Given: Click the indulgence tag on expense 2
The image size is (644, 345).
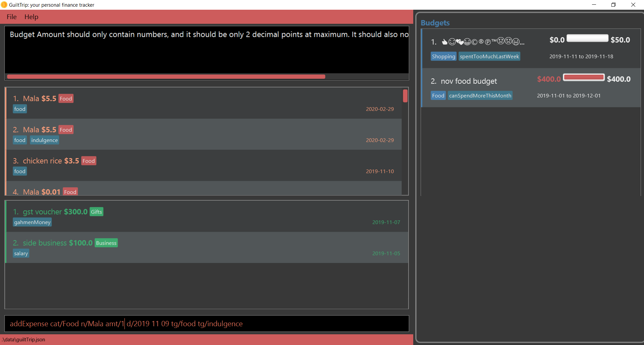Looking at the screenshot, I should 45,140.
